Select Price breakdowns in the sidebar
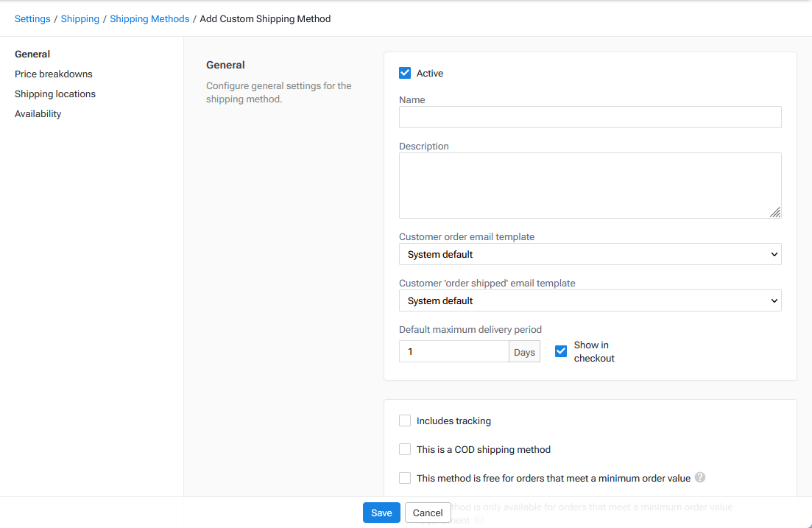The width and height of the screenshot is (812, 528). point(53,74)
